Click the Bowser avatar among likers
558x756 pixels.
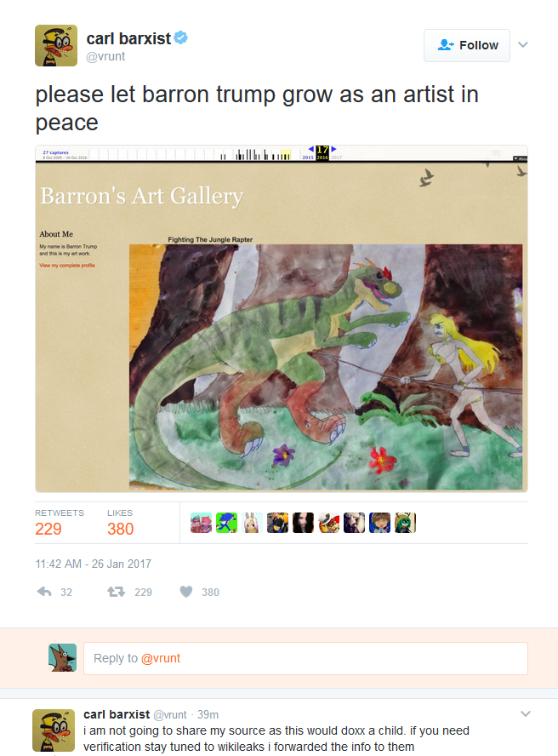pos(328,523)
